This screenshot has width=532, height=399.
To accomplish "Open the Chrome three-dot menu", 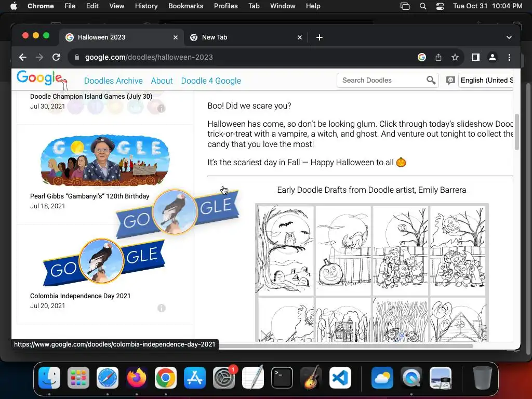I will 509,57.
